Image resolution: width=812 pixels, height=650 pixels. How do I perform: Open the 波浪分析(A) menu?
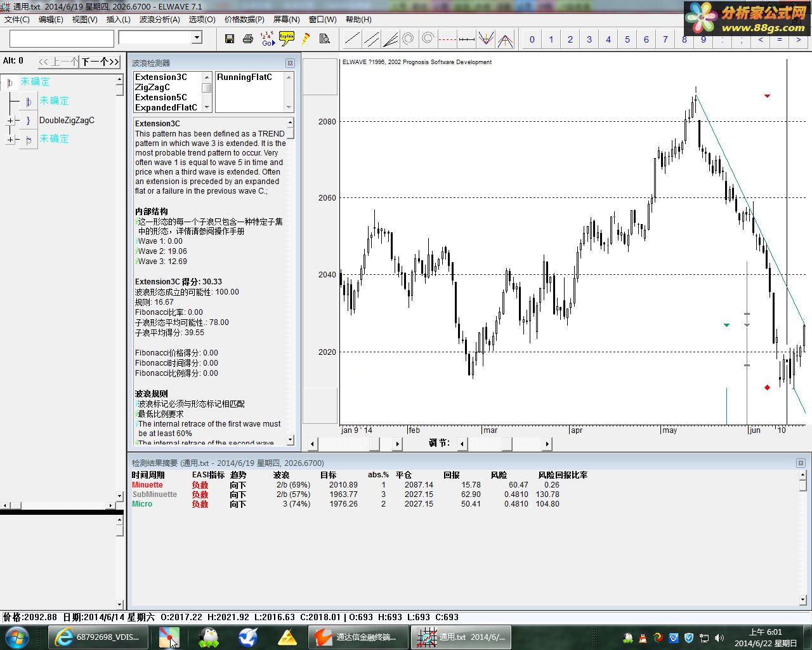(x=160, y=20)
